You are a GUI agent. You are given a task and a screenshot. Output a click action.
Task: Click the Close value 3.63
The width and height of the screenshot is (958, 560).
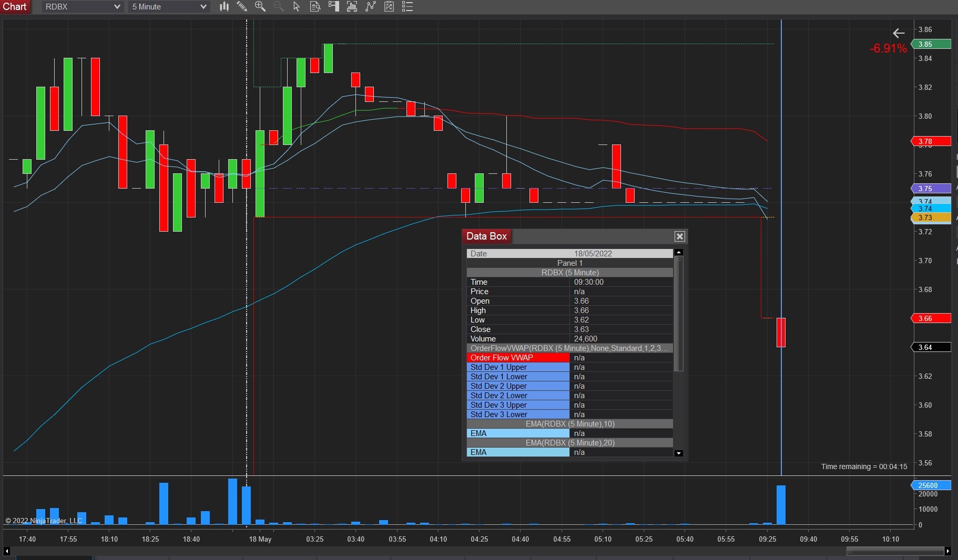(582, 329)
